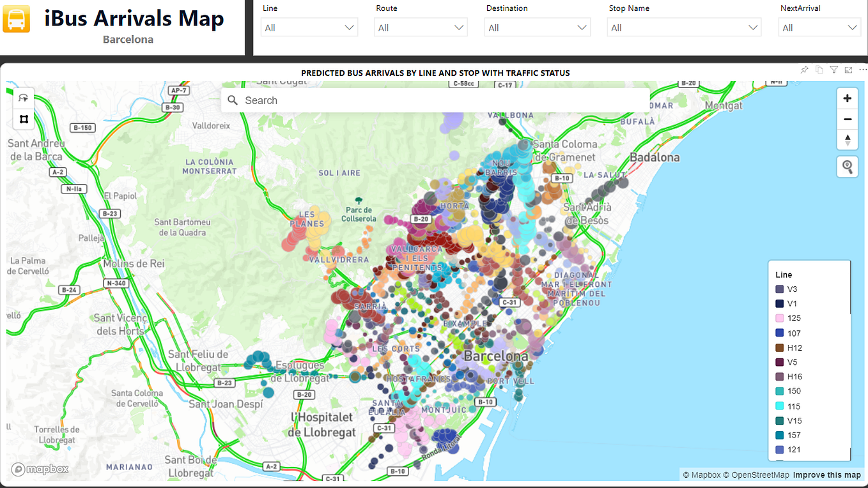Click legend entry 157

[x=788, y=435]
